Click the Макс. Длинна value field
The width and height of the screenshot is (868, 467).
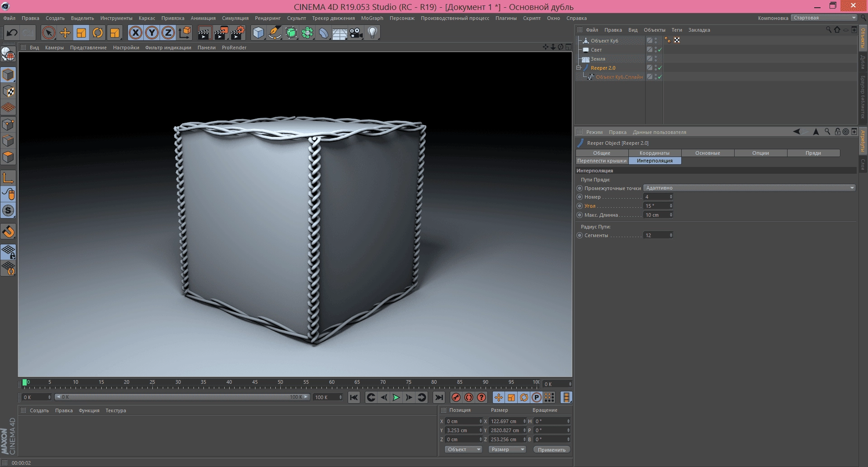coord(658,215)
